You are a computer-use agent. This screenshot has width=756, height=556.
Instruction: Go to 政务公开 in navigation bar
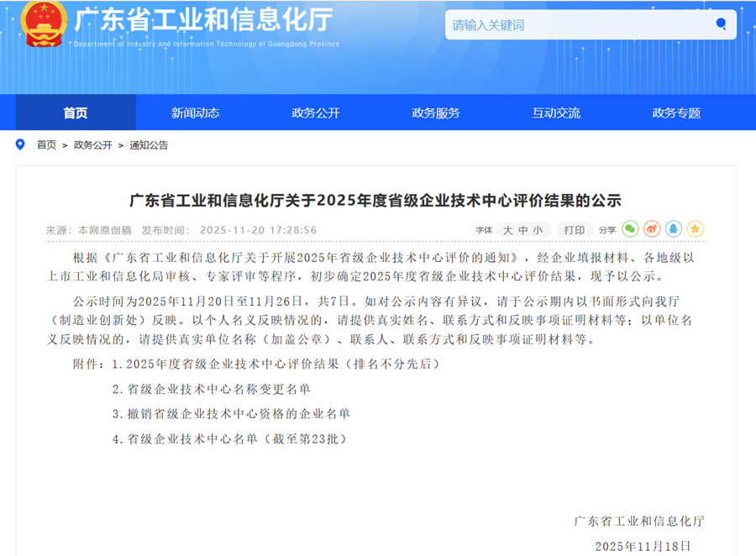[x=316, y=113]
